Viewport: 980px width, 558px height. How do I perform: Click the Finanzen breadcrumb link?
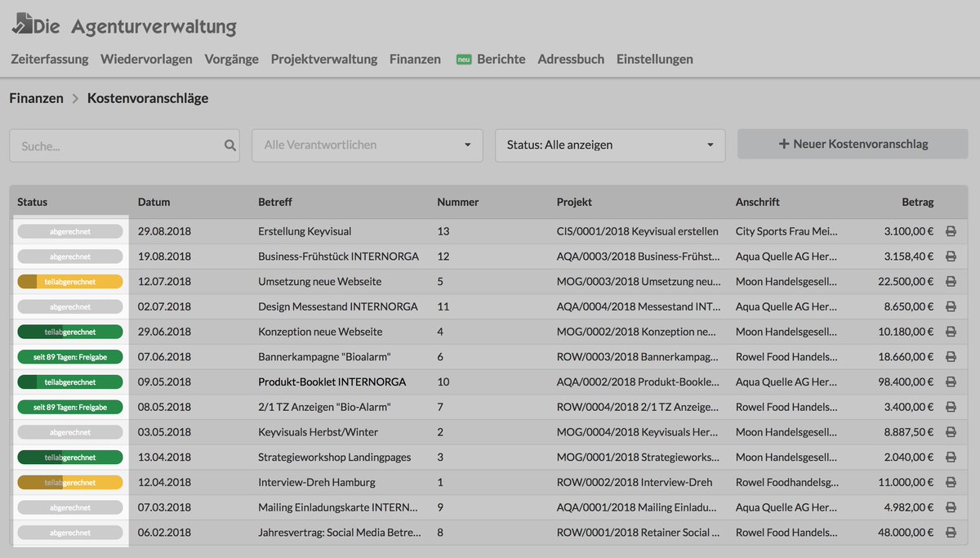tap(36, 98)
